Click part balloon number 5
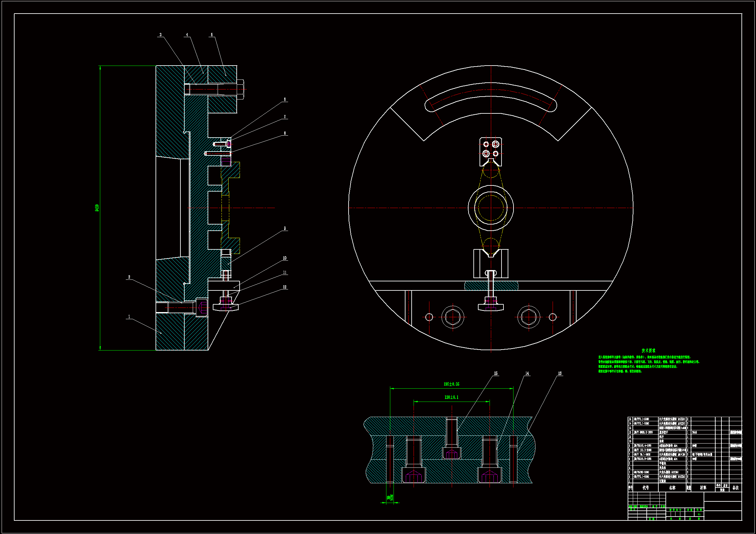Screen dimensions: 756x534 (x=211, y=35)
